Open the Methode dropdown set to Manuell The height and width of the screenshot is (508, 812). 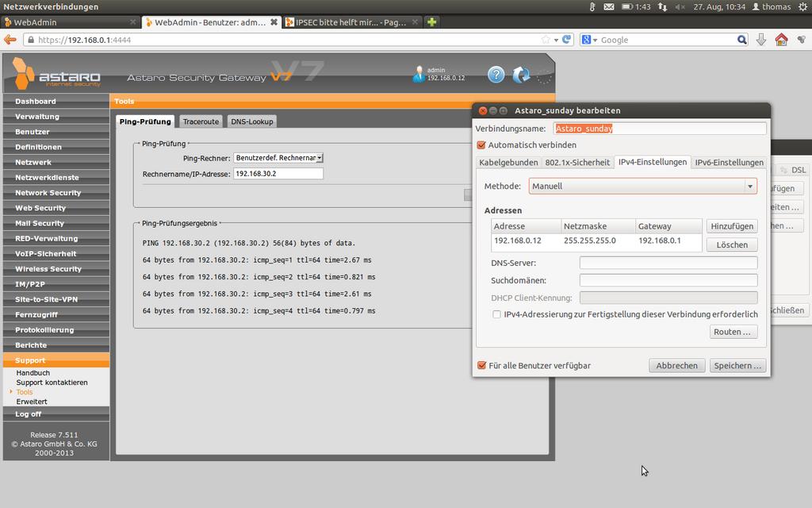(x=643, y=187)
